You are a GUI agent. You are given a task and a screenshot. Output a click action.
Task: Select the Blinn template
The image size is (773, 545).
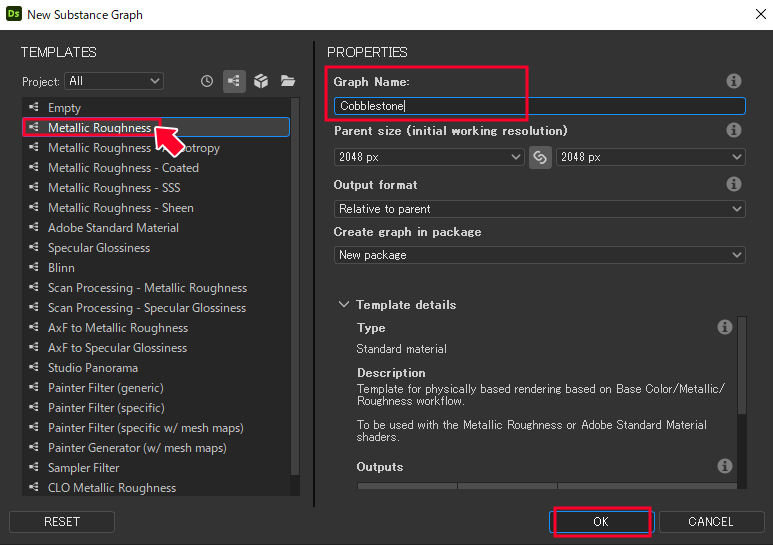point(156,268)
